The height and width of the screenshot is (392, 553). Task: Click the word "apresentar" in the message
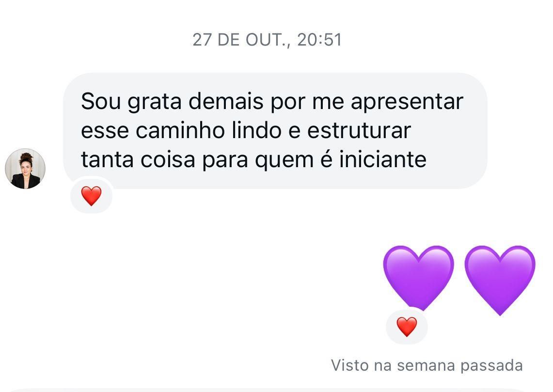point(407,102)
